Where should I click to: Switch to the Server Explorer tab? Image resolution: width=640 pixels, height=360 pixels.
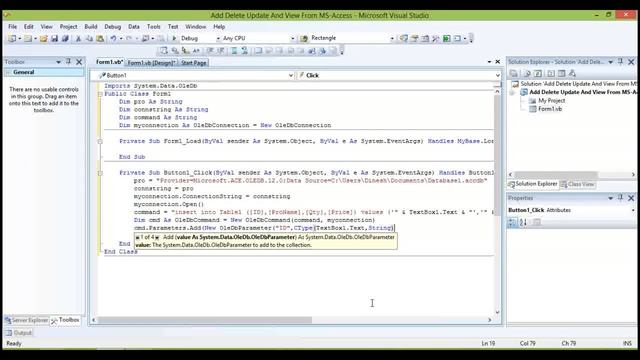[27, 320]
